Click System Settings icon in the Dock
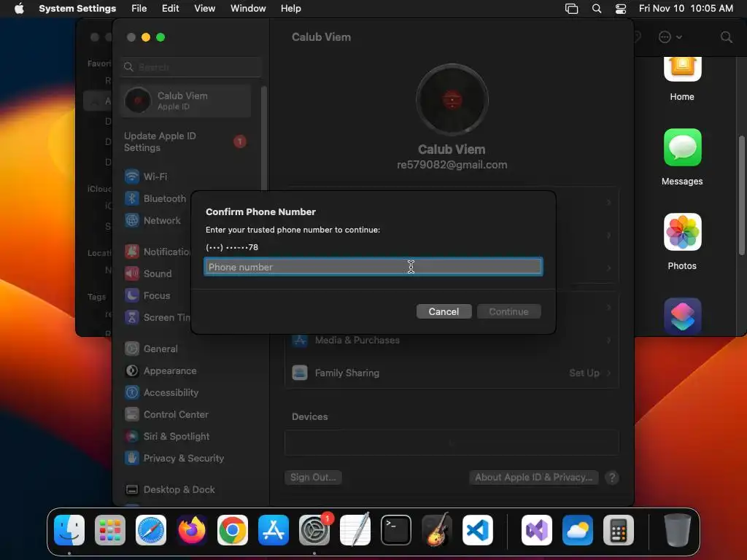This screenshot has height=560, width=747. tap(314, 530)
